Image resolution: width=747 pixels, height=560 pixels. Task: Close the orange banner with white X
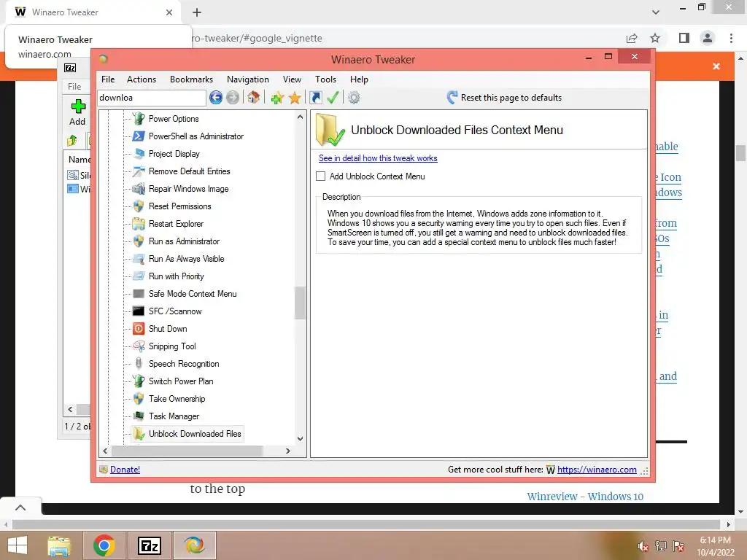tap(716, 66)
